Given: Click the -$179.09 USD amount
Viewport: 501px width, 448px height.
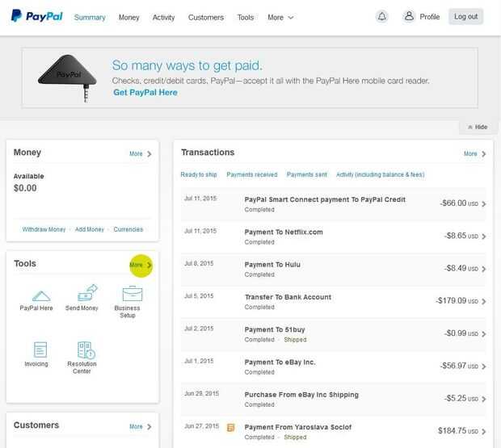Looking at the screenshot, I should click(457, 301).
